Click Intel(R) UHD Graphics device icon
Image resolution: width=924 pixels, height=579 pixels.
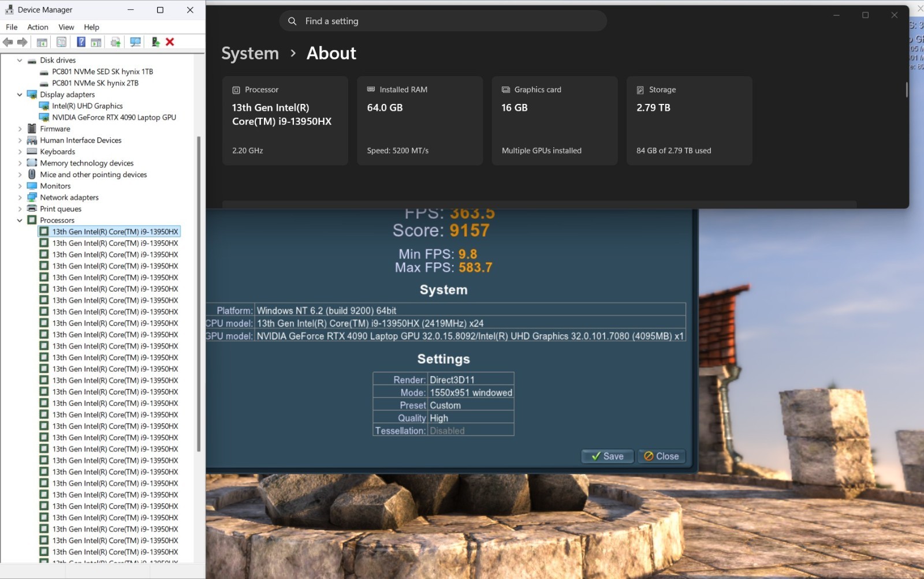tap(44, 106)
